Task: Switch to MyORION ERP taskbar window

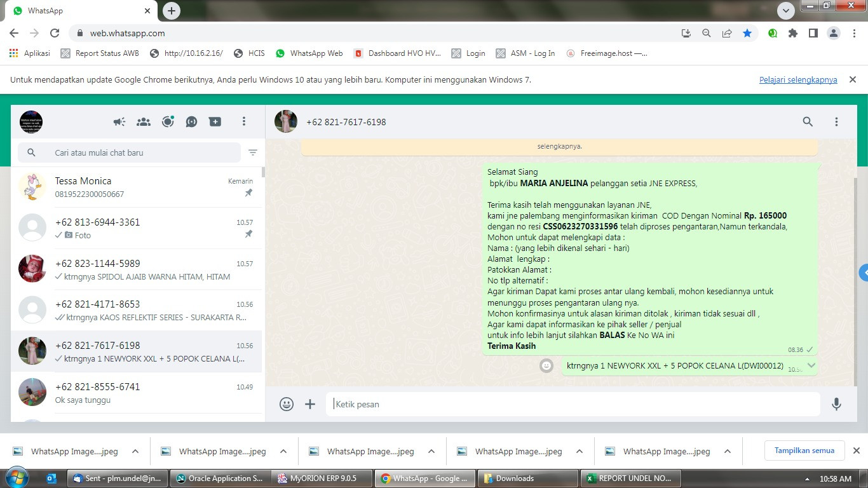Action: pyautogui.click(x=322, y=478)
